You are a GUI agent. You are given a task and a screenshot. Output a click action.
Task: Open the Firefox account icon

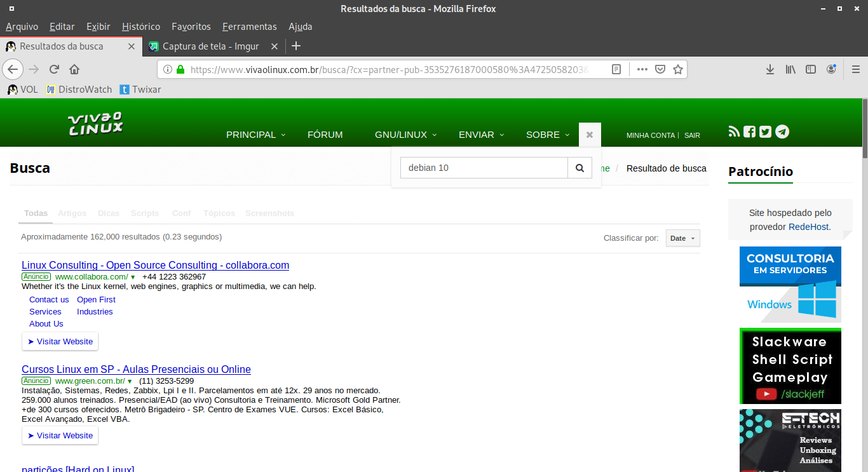(x=831, y=69)
